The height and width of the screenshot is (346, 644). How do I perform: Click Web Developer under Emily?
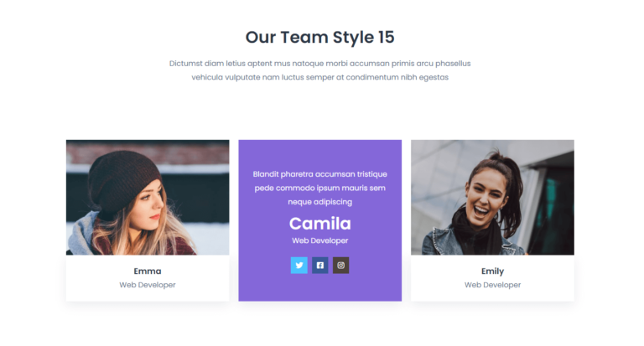point(492,285)
